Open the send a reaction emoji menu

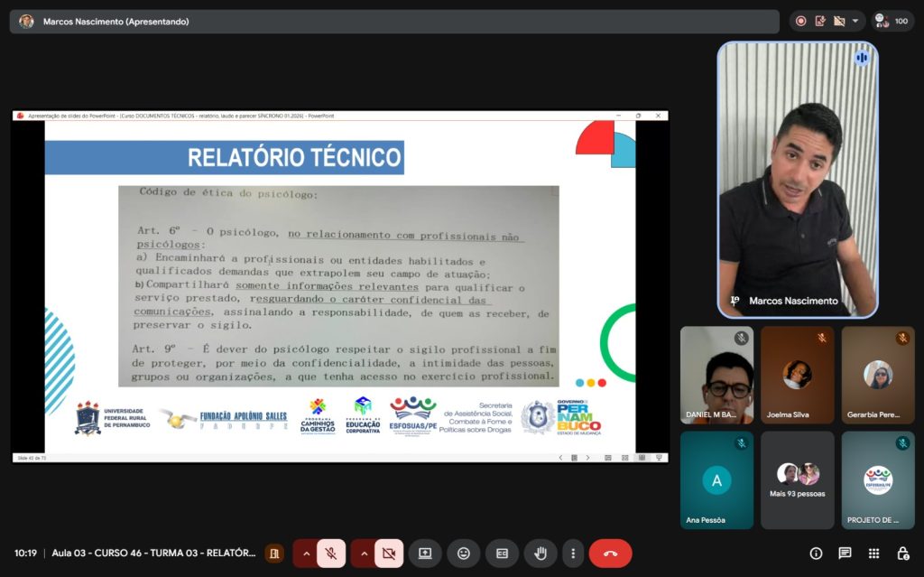click(464, 554)
